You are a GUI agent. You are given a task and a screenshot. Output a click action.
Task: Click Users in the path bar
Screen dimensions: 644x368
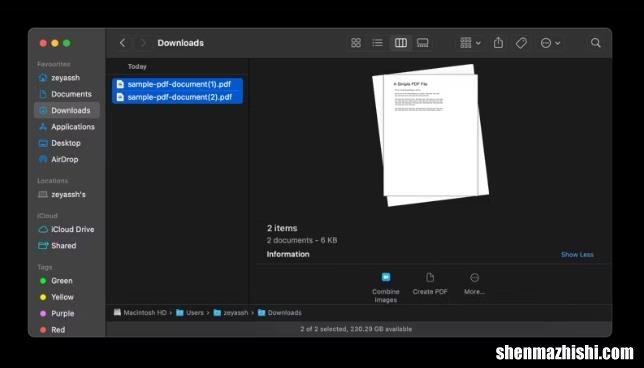[190, 313]
